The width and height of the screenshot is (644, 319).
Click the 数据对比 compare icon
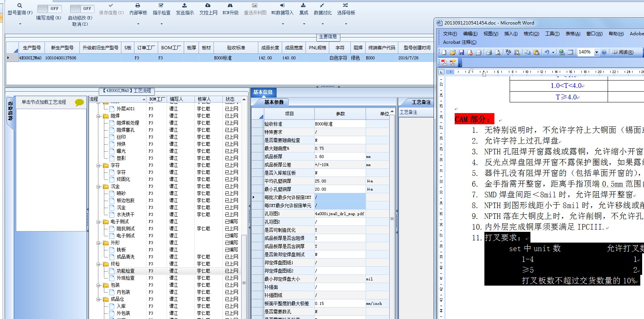pyautogui.click(x=322, y=6)
